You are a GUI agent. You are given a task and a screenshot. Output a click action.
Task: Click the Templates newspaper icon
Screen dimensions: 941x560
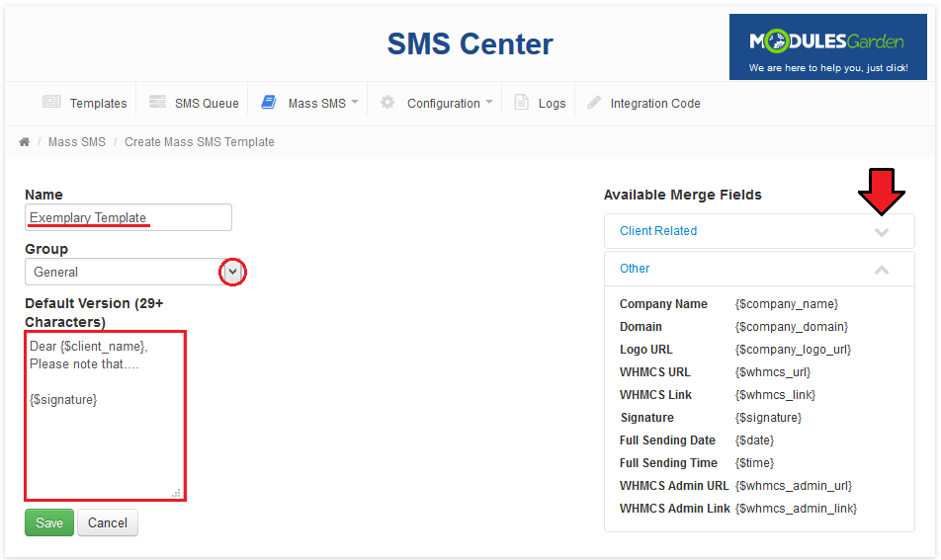tap(51, 102)
